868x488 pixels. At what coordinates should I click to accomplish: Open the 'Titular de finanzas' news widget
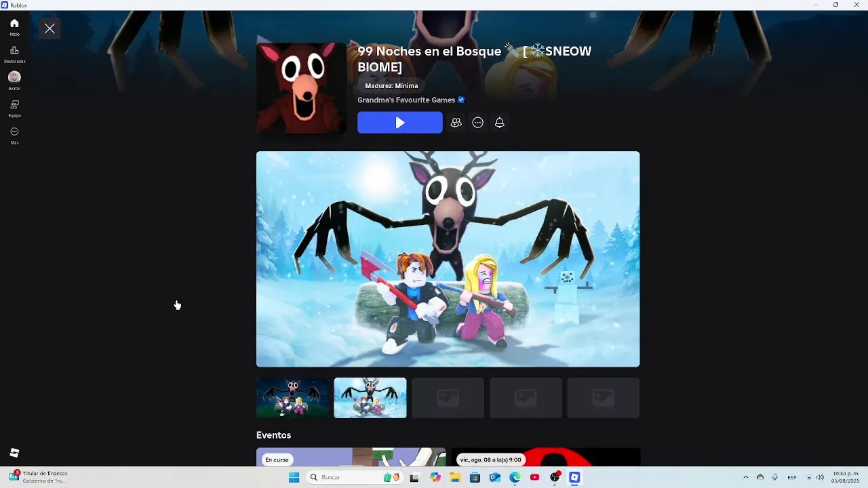point(39,477)
